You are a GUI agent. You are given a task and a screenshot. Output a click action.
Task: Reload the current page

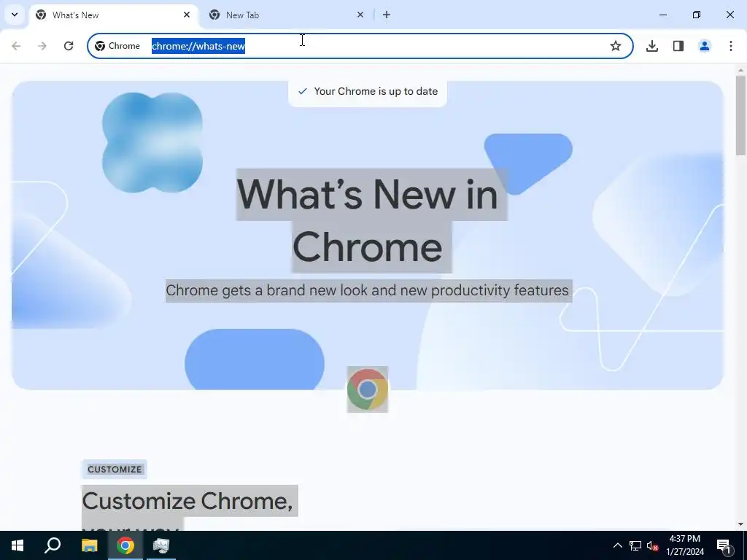pos(69,46)
